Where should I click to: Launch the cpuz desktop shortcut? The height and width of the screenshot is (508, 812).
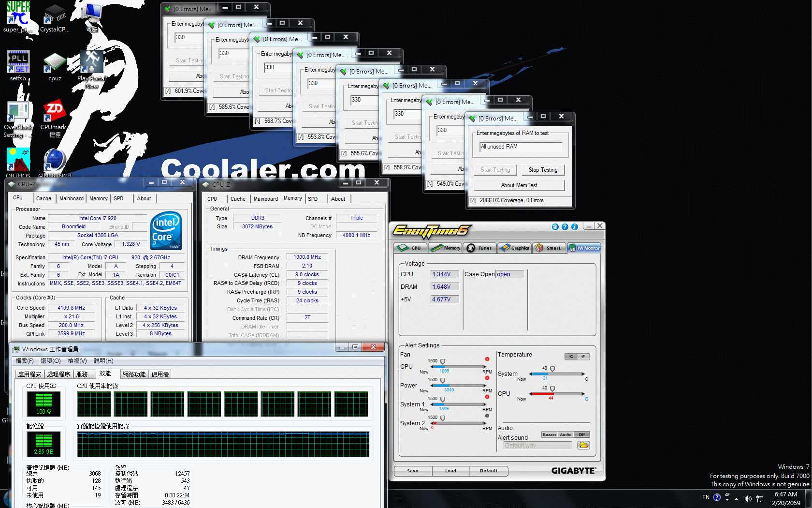(x=55, y=66)
